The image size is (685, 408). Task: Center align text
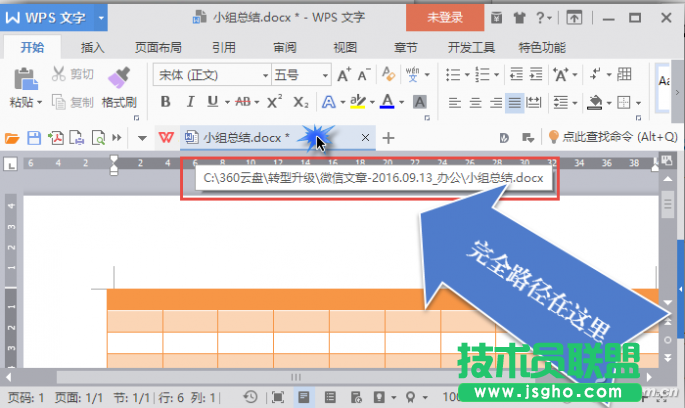(475, 103)
